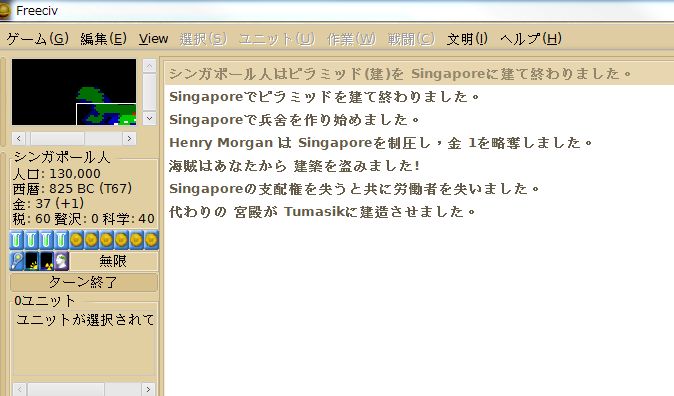Click the fourth science beaker tax icon
674x396 pixels.
(x=61, y=240)
